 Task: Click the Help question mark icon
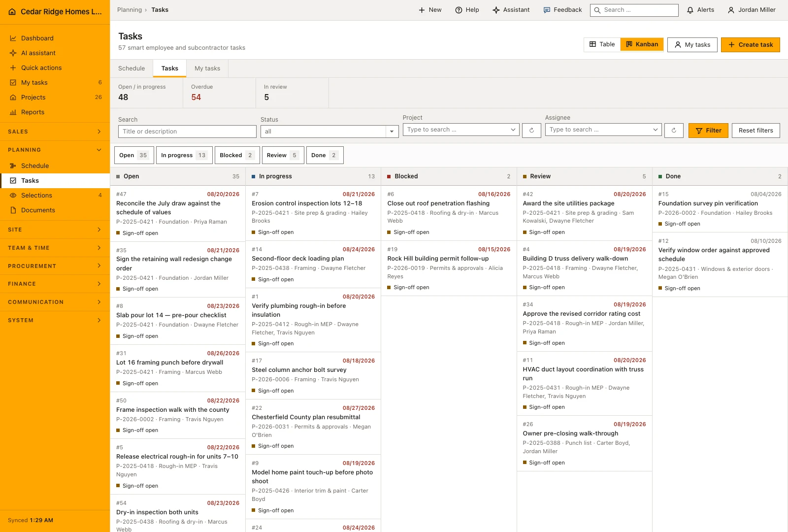tap(459, 10)
